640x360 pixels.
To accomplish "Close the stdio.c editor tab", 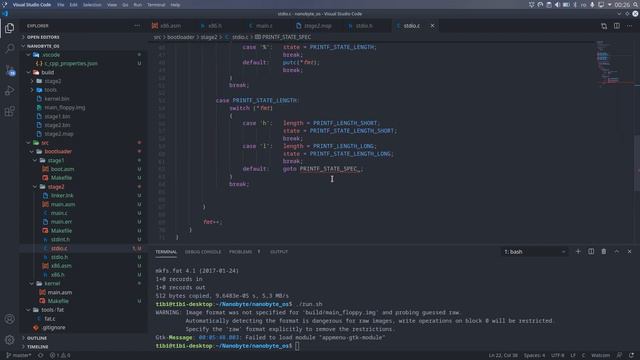I will [432, 26].
